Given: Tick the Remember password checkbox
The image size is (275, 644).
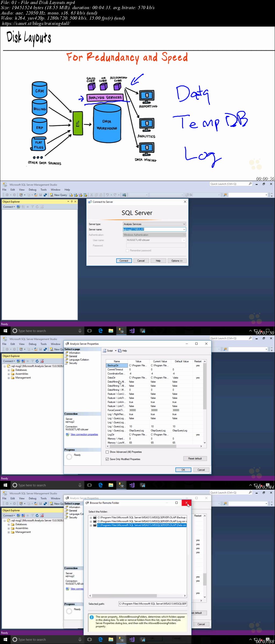Looking at the screenshot, I should coord(127,250).
